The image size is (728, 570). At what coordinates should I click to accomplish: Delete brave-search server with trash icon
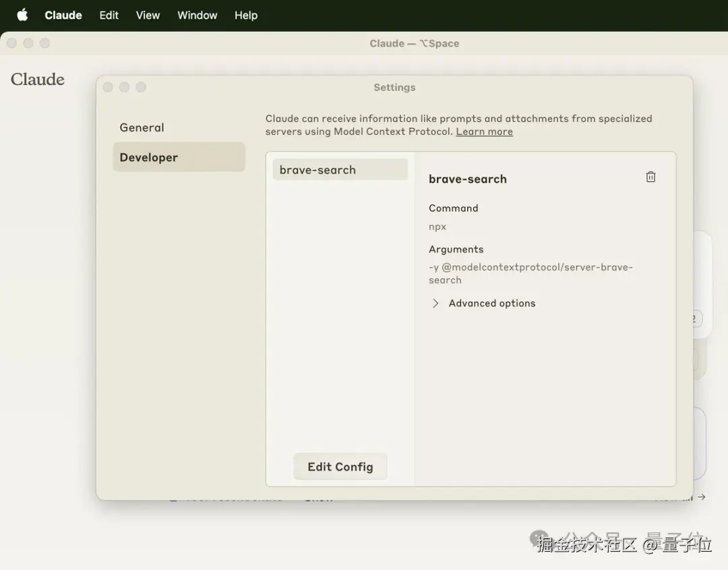coord(650,177)
